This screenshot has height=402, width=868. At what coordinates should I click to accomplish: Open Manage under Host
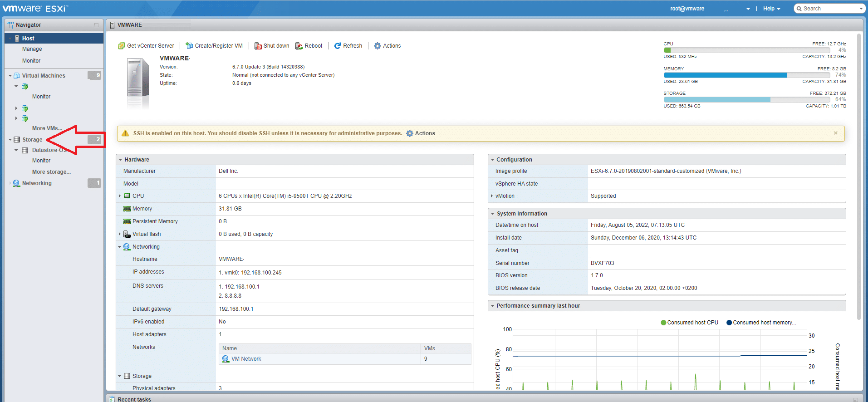[32, 49]
